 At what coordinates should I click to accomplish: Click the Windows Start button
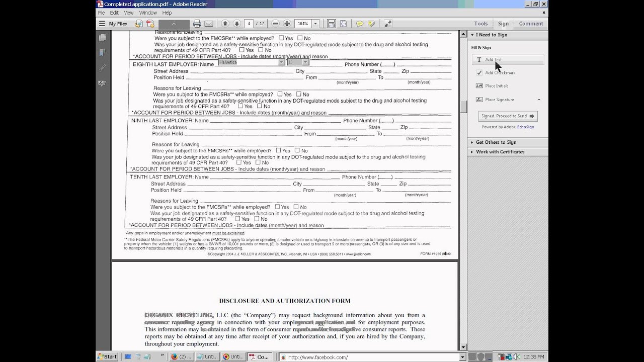[107, 357]
